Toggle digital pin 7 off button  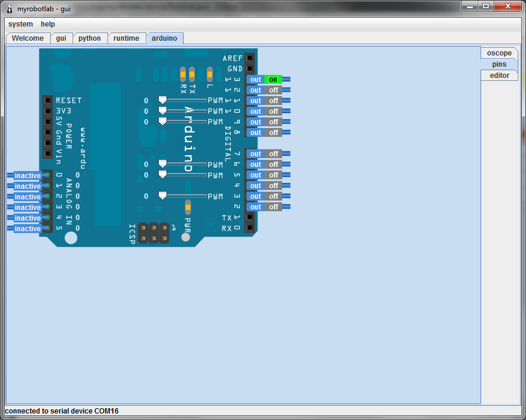click(273, 154)
